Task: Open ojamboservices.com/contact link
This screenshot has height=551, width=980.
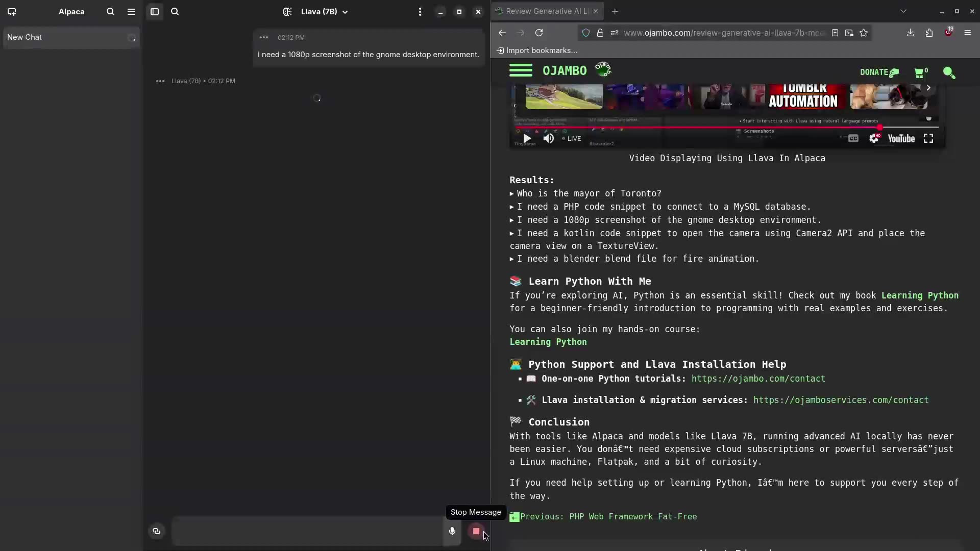Action: tap(841, 400)
